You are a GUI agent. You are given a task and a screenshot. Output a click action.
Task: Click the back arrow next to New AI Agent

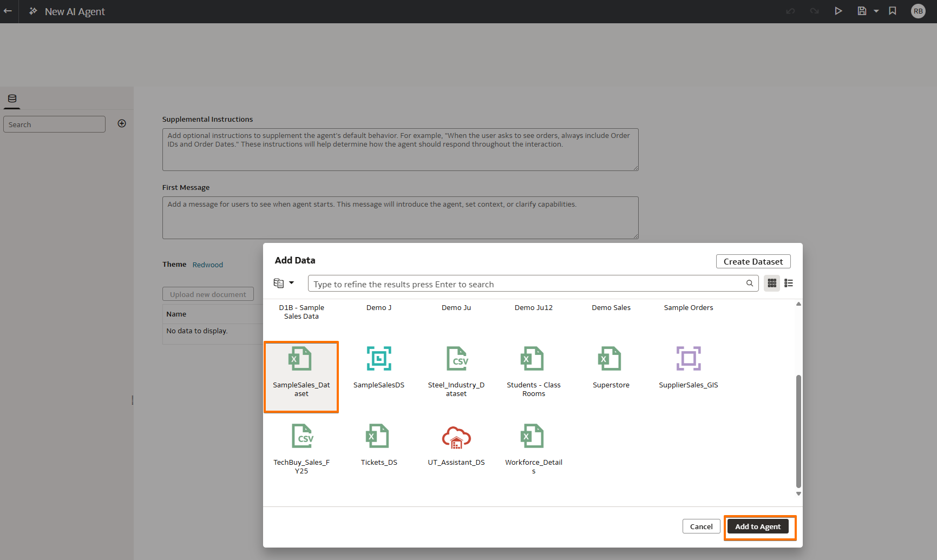click(x=8, y=11)
